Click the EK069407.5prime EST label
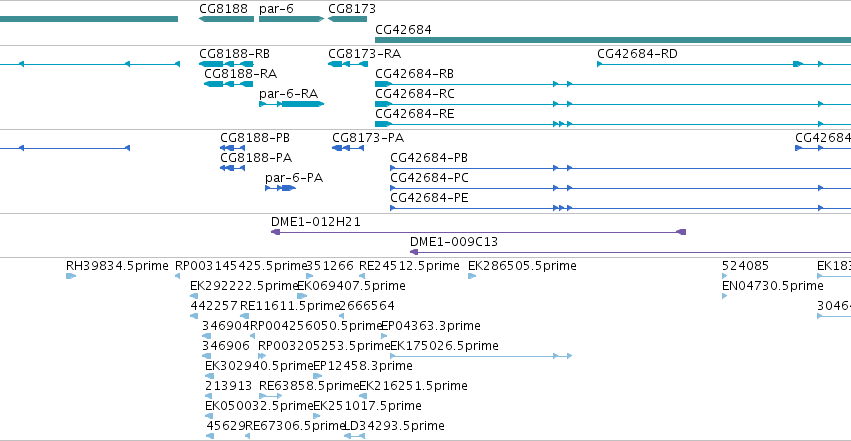The image size is (851, 441). tap(352, 286)
